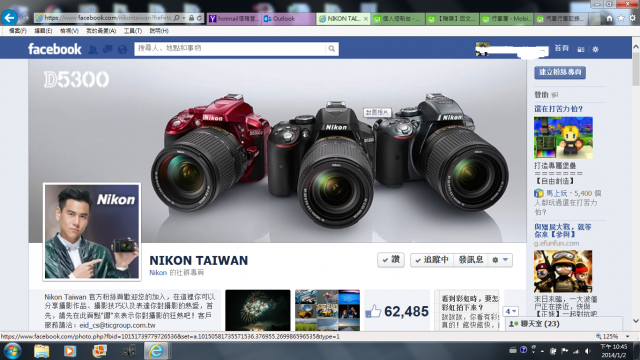The image size is (640, 360).
Task: Open the 還在打苦力怕? ad link
Action: coord(558,109)
